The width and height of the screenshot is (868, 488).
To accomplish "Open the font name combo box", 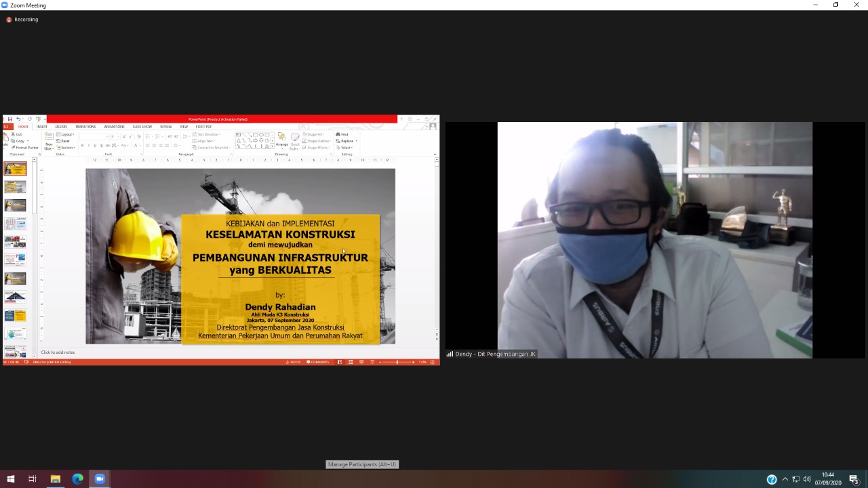I will tap(94, 136).
